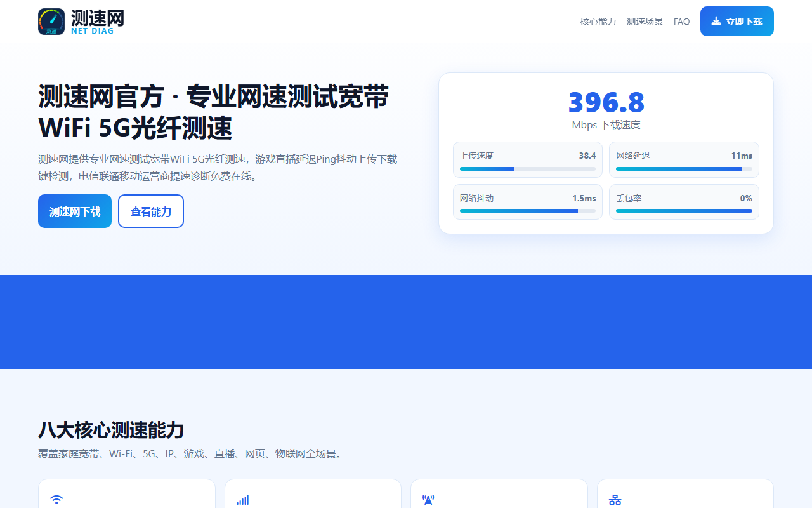Click the 八大核心测速能力 section heading

(x=111, y=430)
